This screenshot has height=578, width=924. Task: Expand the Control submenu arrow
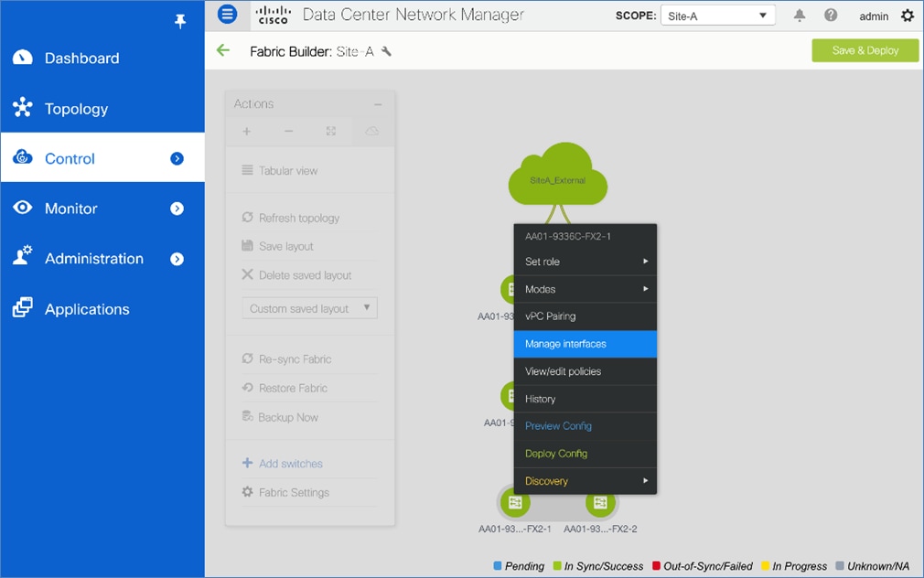point(177,158)
